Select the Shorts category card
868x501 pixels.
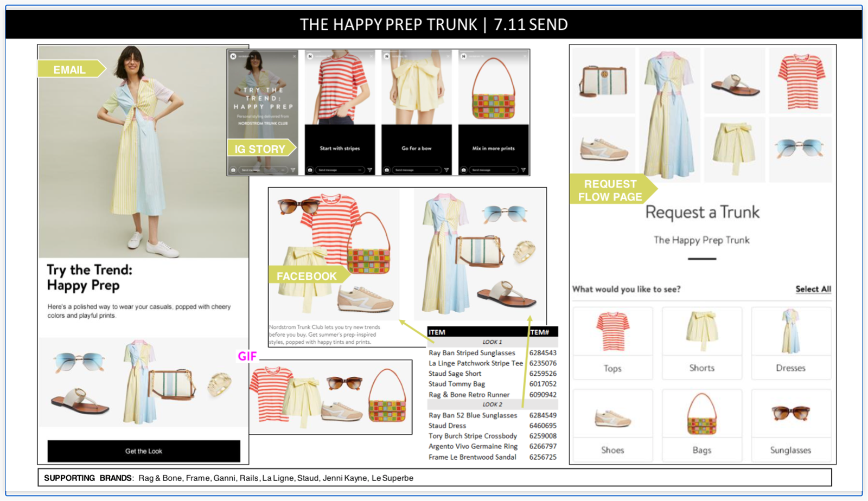tap(702, 343)
